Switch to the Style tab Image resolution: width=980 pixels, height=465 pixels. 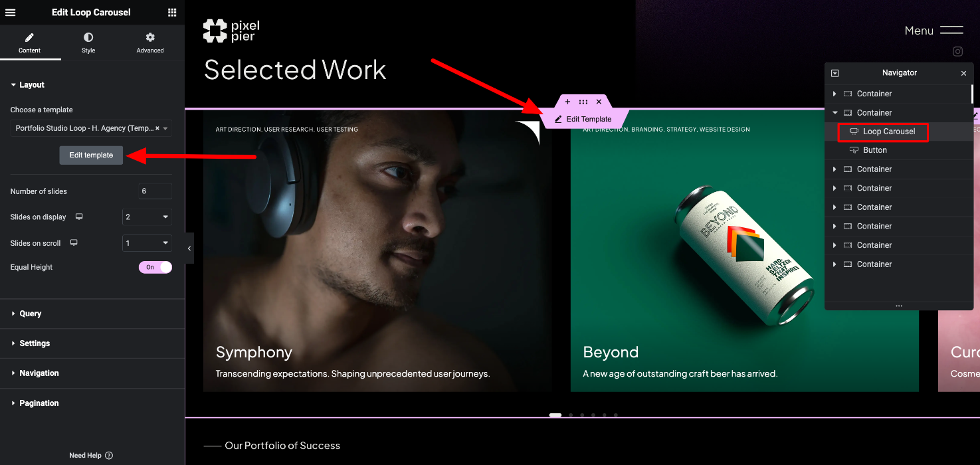tap(88, 43)
